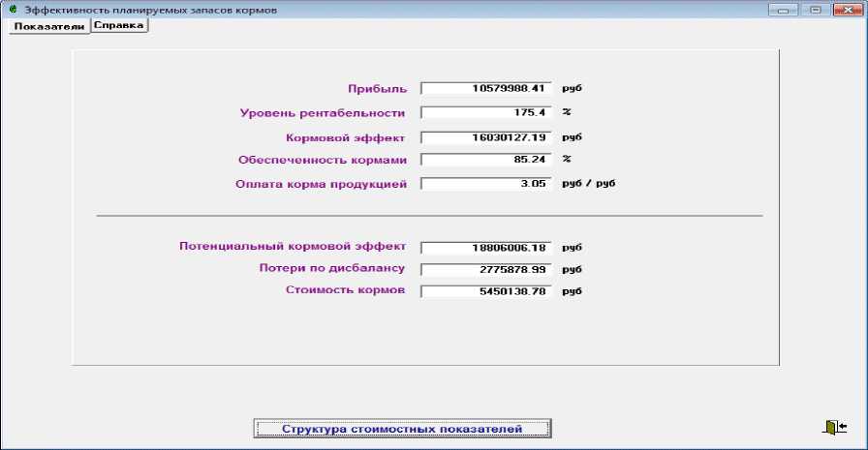The width and height of the screenshot is (868, 450).
Task: Click the Потери по дисбалансу field
Action: pyautogui.click(x=485, y=270)
